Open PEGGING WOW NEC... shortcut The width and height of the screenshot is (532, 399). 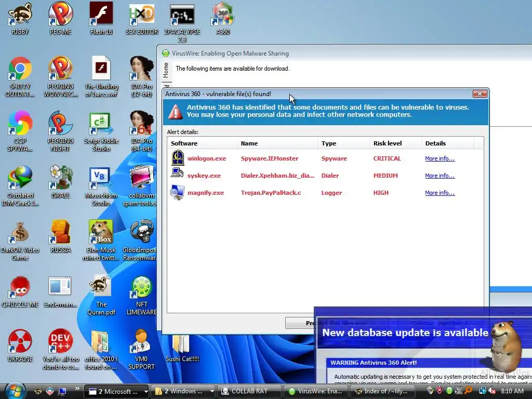60,76
